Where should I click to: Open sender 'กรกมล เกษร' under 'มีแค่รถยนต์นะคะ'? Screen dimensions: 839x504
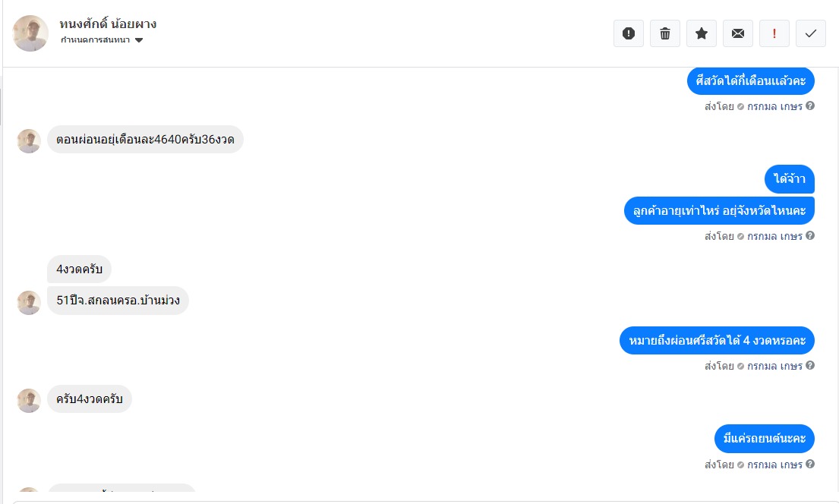[x=774, y=465]
